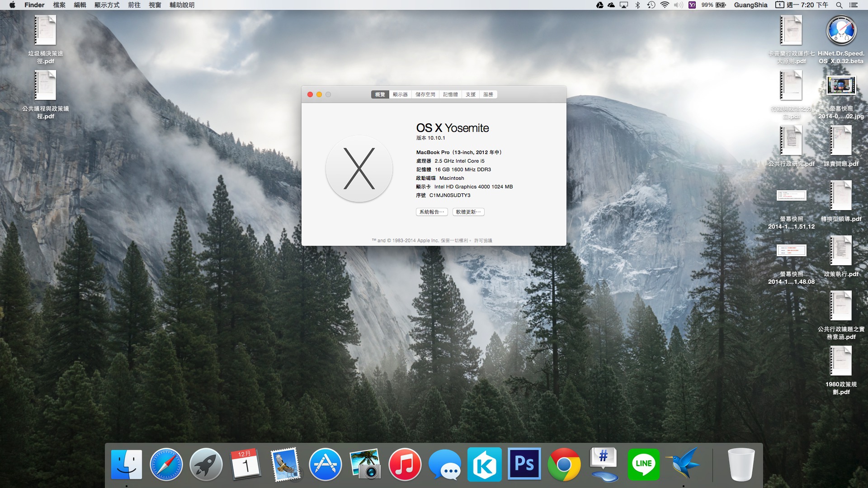Select the 政策執行.pdf file
The image size is (868, 488).
(x=841, y=257)
